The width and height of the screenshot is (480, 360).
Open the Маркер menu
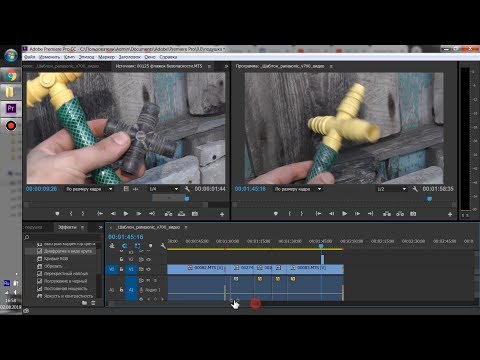tap(106, 57)
